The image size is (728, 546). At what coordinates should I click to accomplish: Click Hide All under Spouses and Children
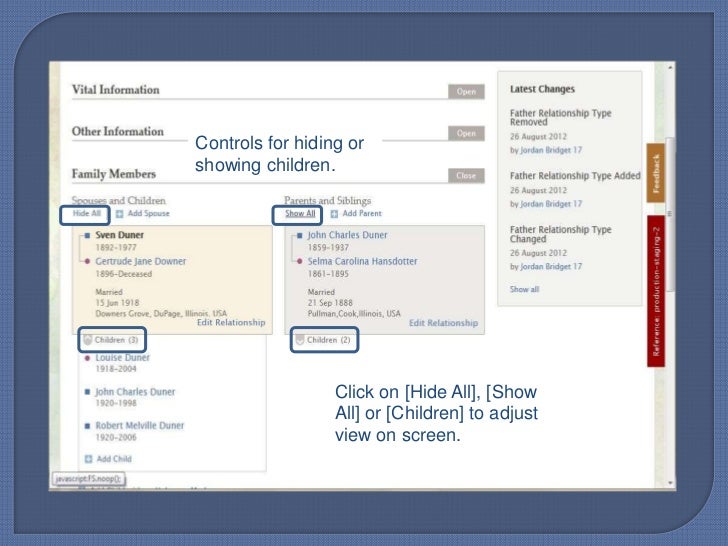tap(86, 214)
